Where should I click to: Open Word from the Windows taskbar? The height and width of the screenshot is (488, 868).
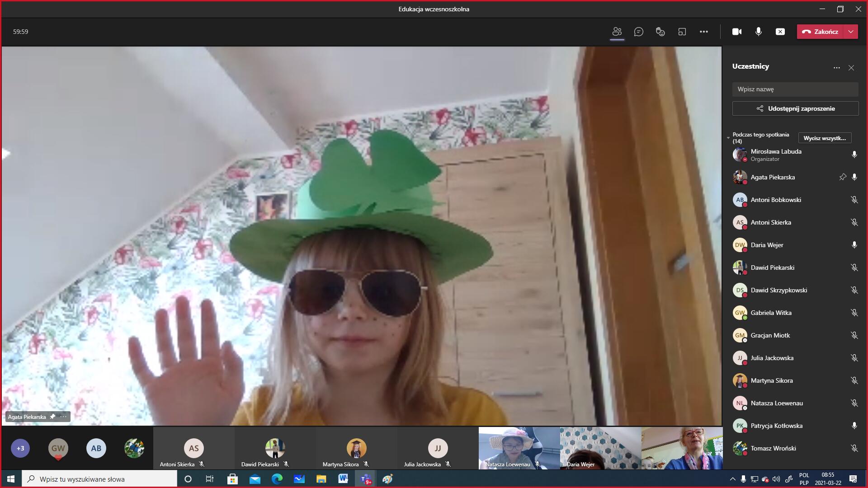(x=343, y=479)
